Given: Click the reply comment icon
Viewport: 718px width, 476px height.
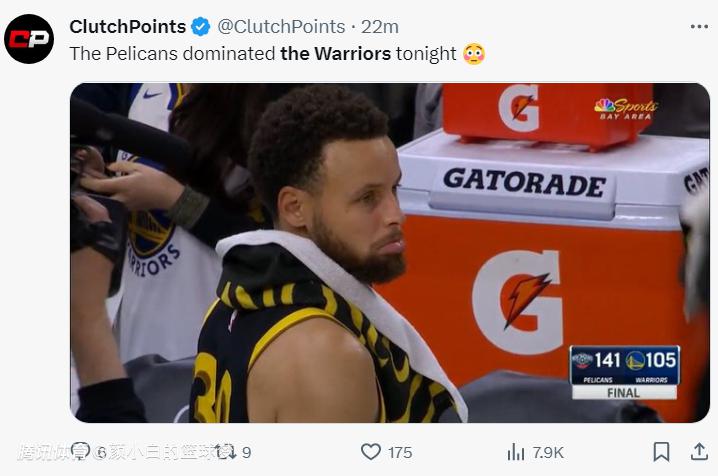Looking at the screenshot, I should point(81,451).
